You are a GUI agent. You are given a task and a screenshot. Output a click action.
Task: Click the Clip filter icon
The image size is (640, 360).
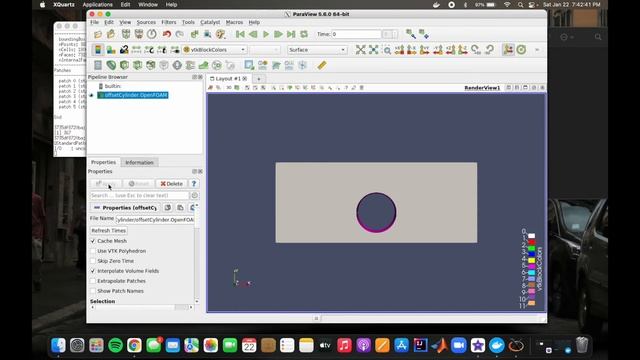tap(124, 65)
